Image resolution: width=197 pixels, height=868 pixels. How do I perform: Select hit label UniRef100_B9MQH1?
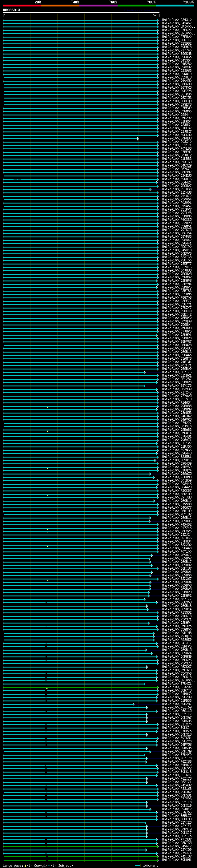pos(177,860)
